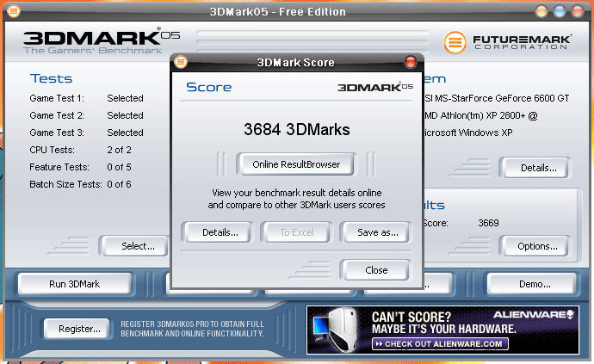Maximize main window with blue title bar button
The image size is (594, 364).
pos(560,11)
